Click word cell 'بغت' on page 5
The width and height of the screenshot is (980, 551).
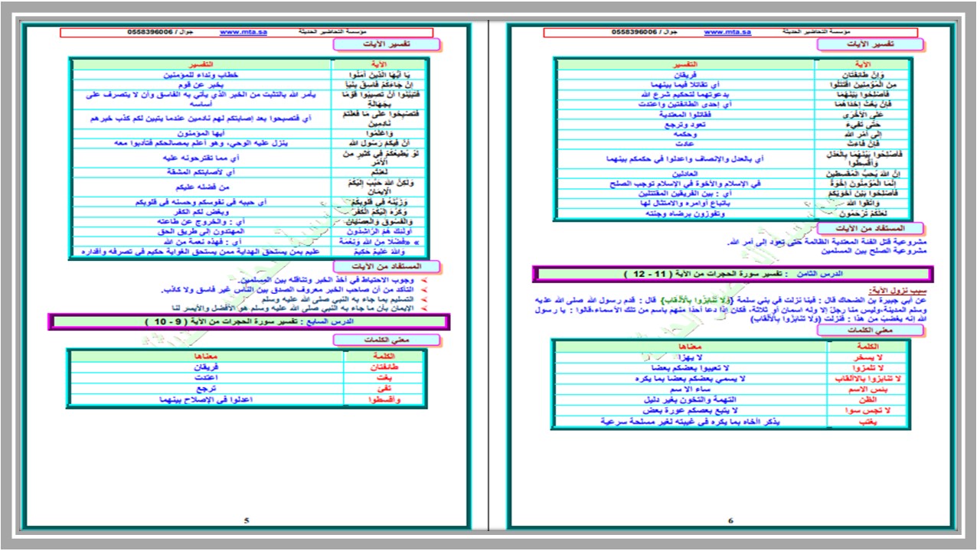tap(385, 377)
